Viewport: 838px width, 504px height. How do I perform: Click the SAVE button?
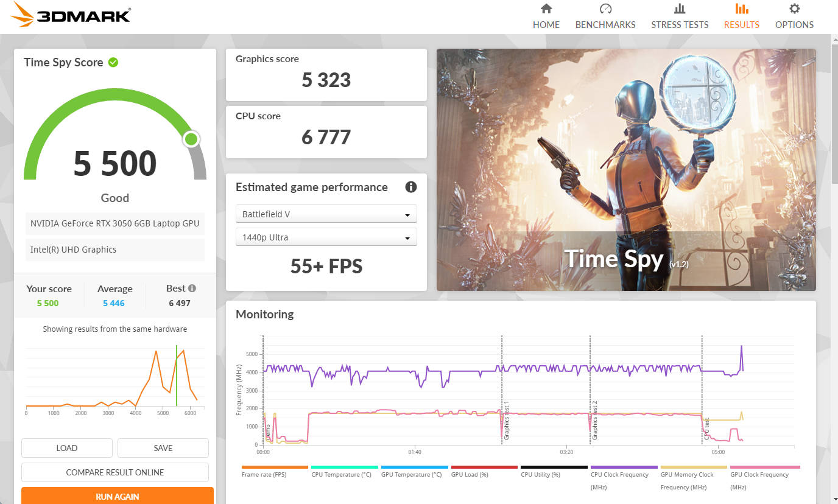163,448
